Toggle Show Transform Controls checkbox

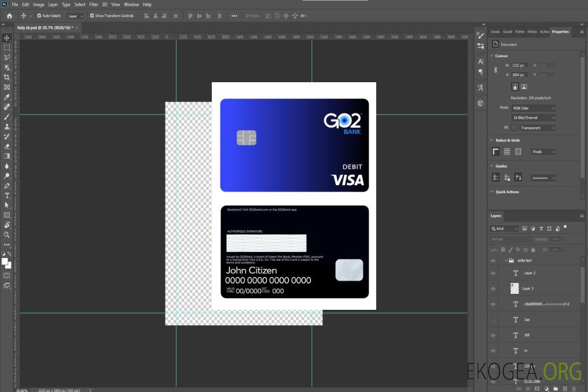pos(92,16)
